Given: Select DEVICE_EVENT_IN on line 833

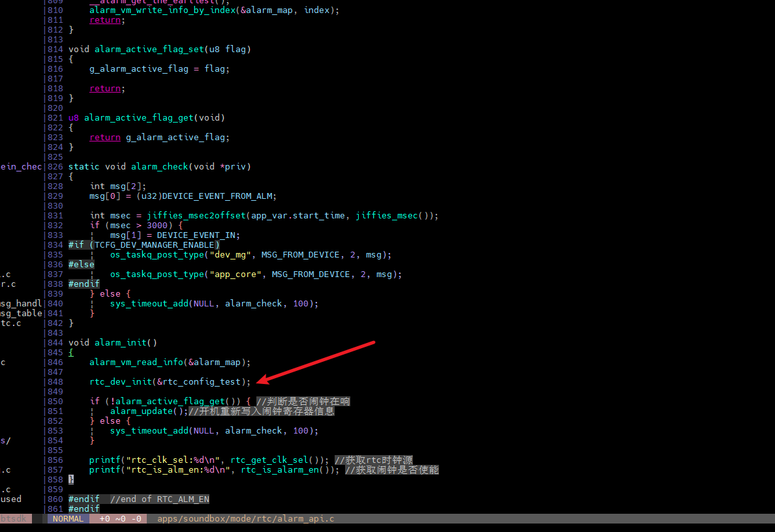Looking at the screenshot, I should [x=196, y=235].
